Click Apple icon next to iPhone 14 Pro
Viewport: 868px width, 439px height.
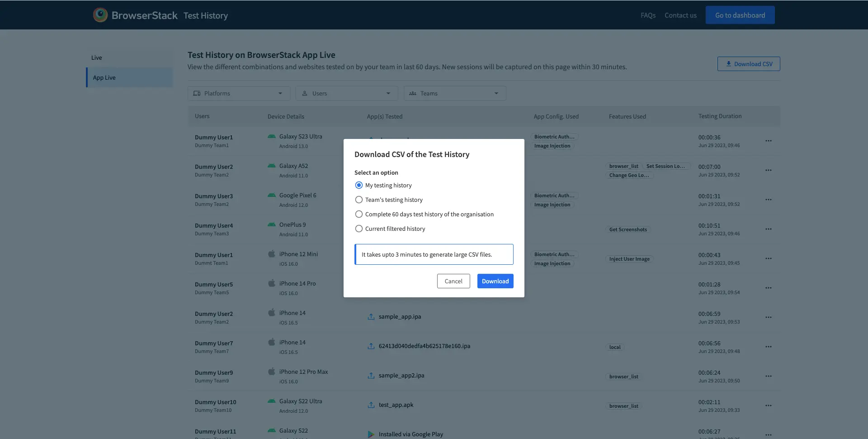272,283
